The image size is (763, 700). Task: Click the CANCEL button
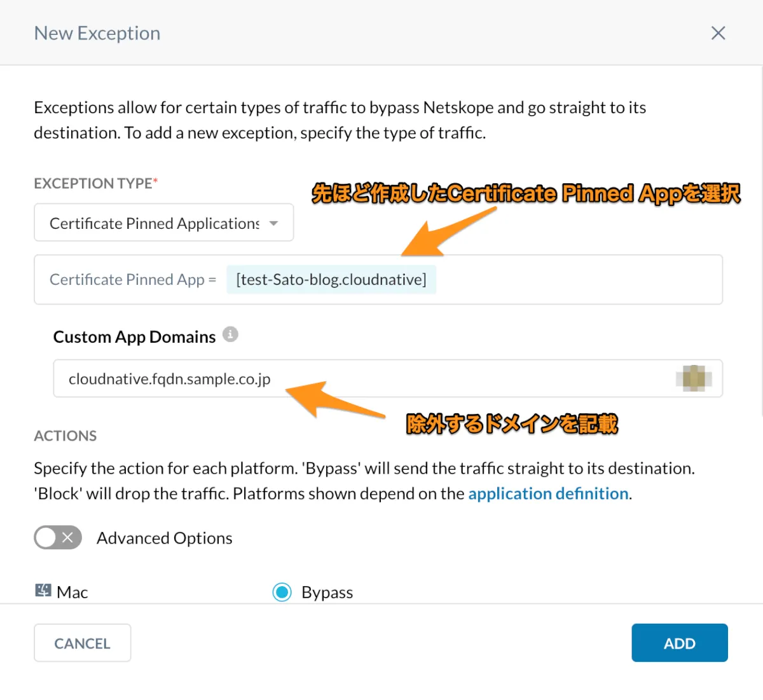pos(83,643)
